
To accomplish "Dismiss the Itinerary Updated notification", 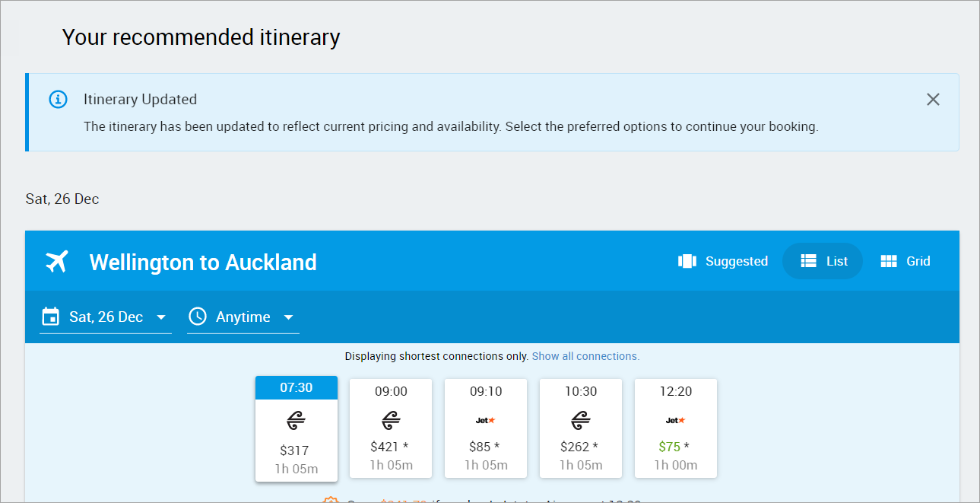I will (933, 99).
